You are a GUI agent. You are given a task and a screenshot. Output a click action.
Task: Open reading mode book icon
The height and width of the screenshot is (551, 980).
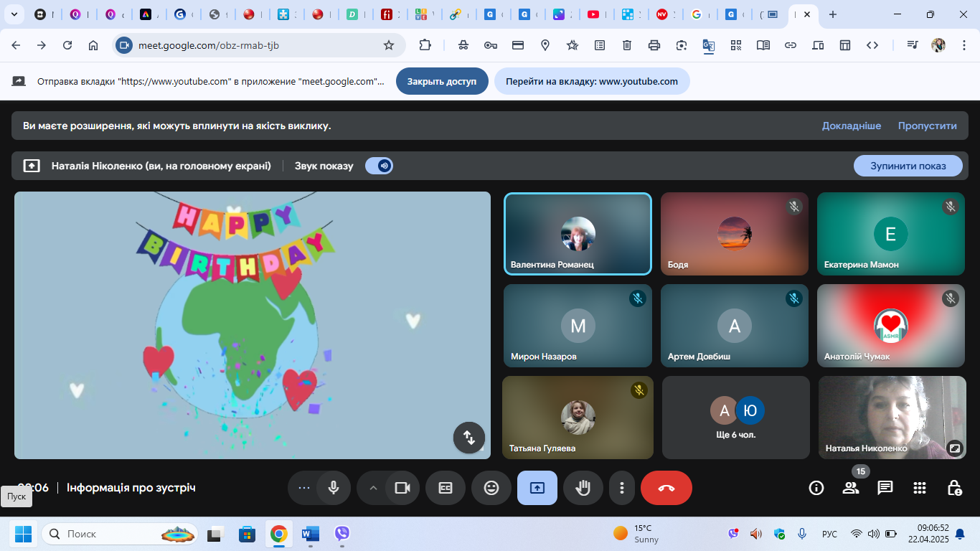pyautogui.click(x=763, y=45)
